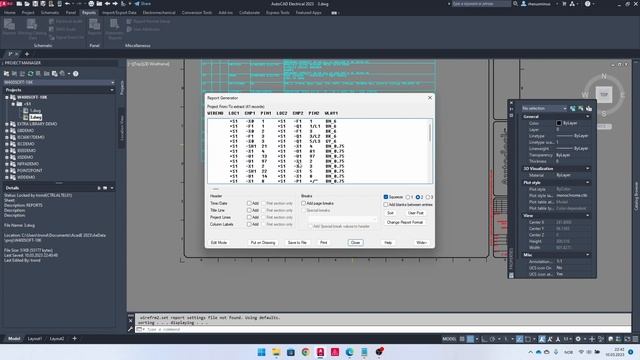Open the No selection dropdown in Properties palette
Image resolution: width=640 pixels, height=360 pixels.
(544, 109)
